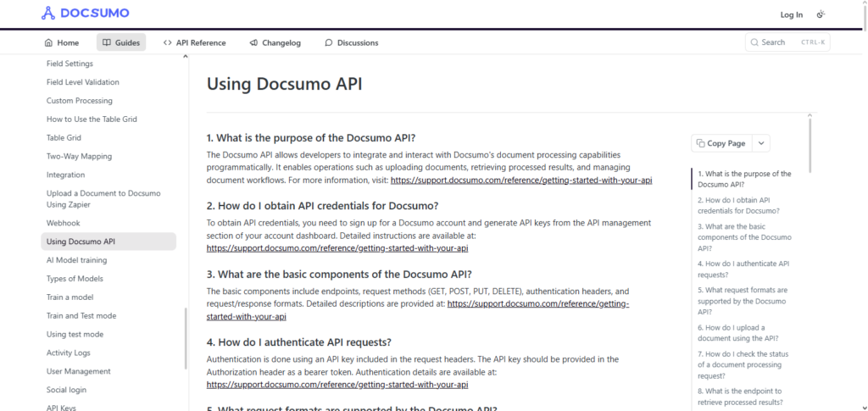Click the Copy Page button
Screen dimensions: 868x411
coord(721,143)
